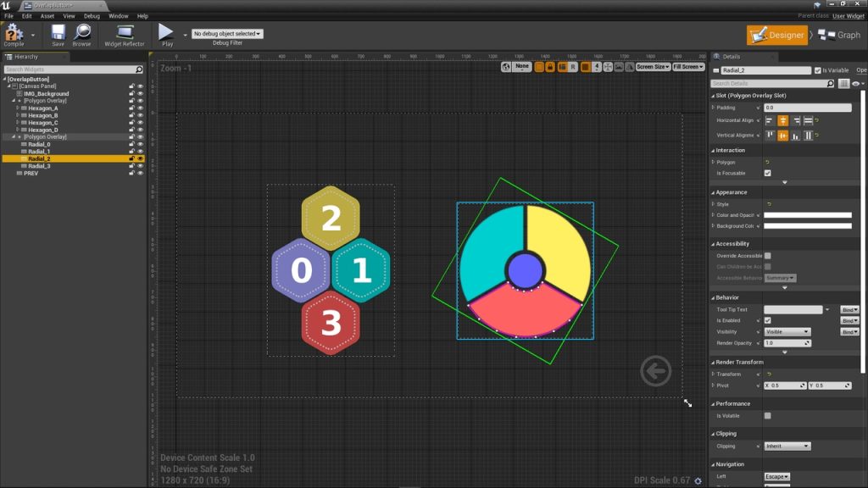The width and height of the screenshot is (868, 488).
Task: Click the Save toolbar icon
Action: click(58, 34)
